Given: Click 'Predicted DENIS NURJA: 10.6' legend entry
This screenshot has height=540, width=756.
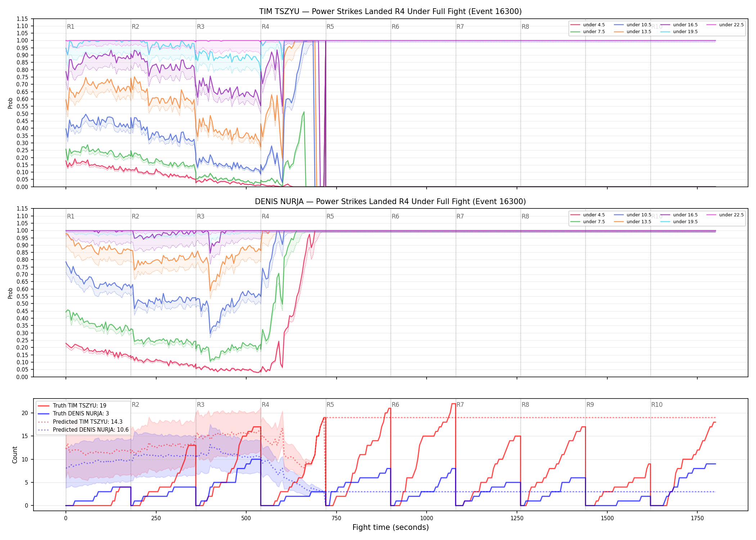Looking at the screenshot, I should [x=83, y=430].
